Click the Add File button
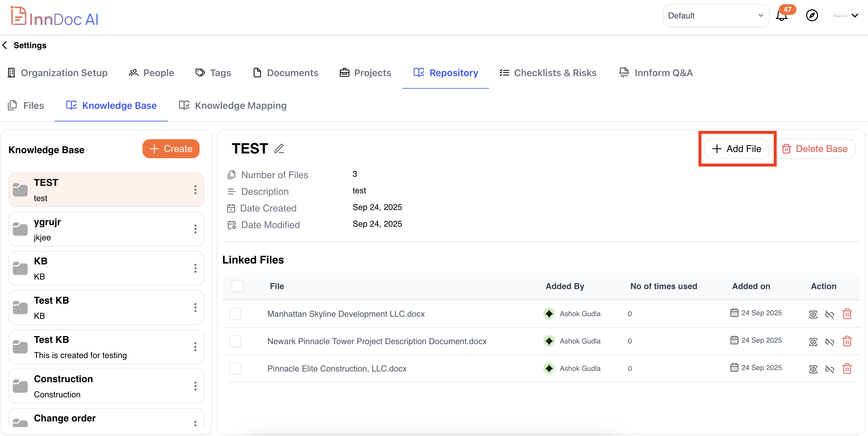The width and height of the screenshot is (868, 436). point(737,149)
